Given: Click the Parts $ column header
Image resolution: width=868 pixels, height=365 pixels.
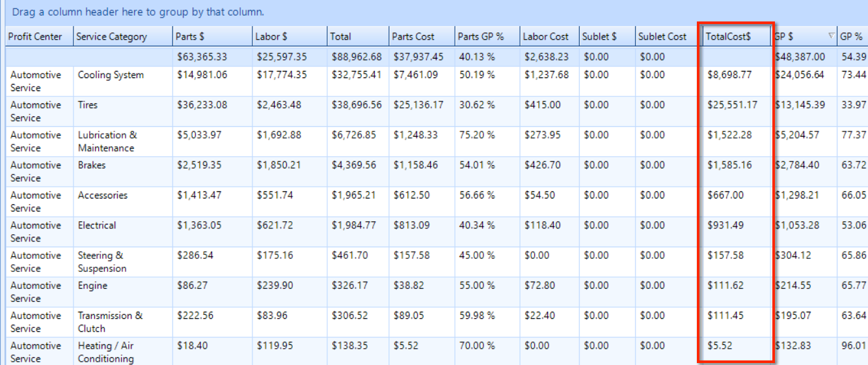Looking at the screenshot, I should tap(212, 36).
